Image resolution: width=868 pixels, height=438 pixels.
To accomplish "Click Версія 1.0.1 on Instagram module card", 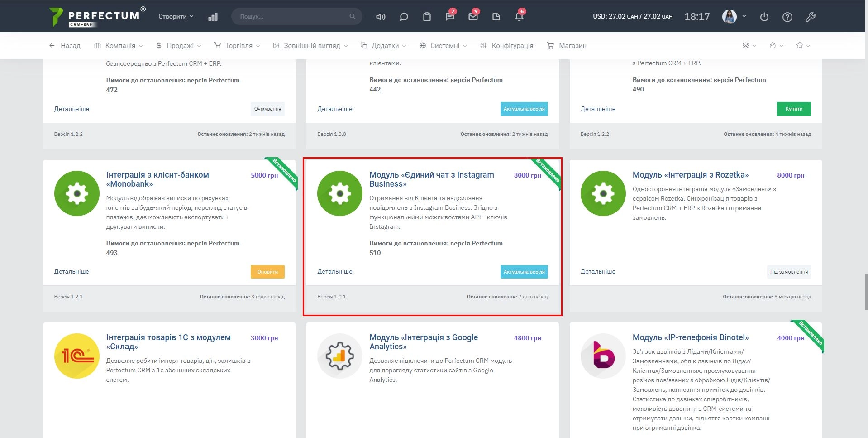I will coord(332,297).
